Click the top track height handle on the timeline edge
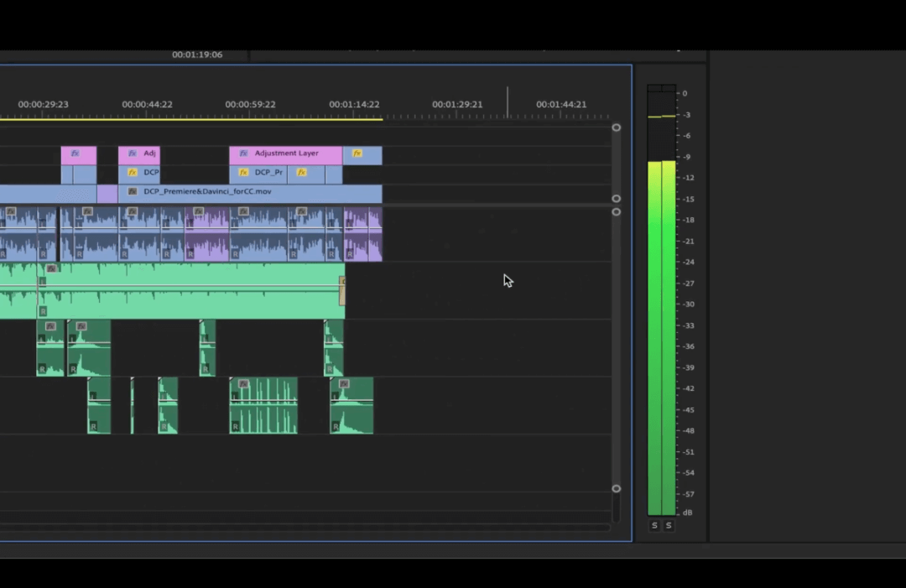Image resolution: width=906 pixels, height=588 pixels. pos(617,127)
